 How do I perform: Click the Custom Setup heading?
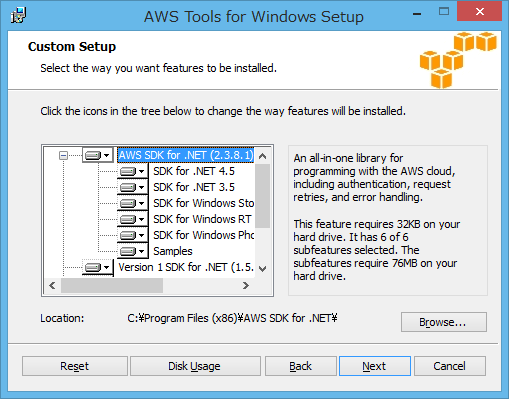[x=72, y=47]
